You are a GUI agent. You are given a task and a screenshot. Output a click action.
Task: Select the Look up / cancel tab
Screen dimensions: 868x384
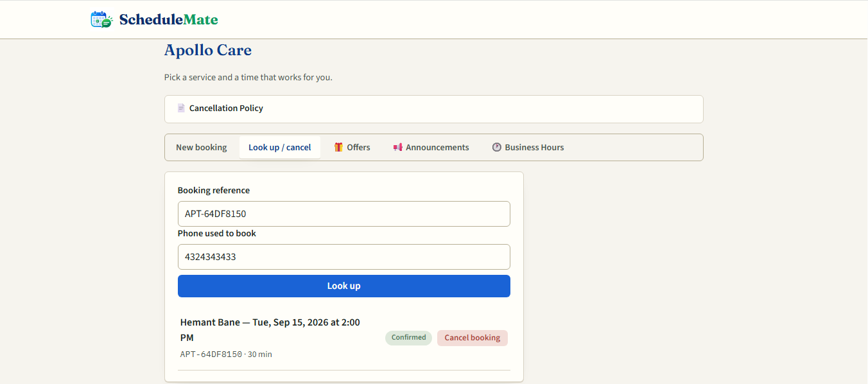tap(280, 147)
